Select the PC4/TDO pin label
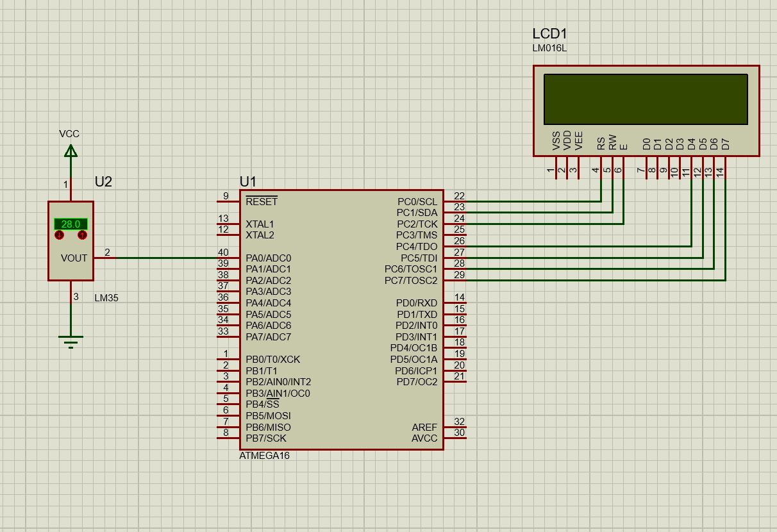The width and height of the screenshot is (777, 532). (x=417, y=247)
